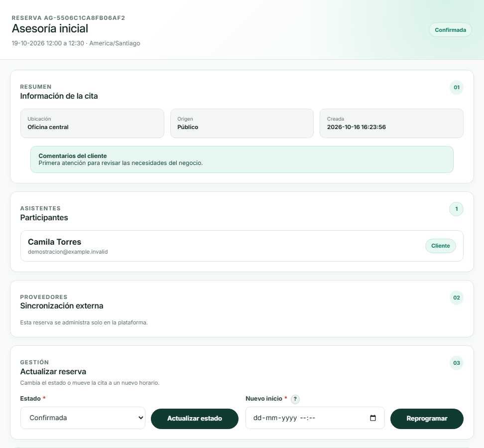The width and height of the screenshot is (484, 448).
Task: Expand the Estado dropdown showing Confirmada
Action: (x=83, y=418)
